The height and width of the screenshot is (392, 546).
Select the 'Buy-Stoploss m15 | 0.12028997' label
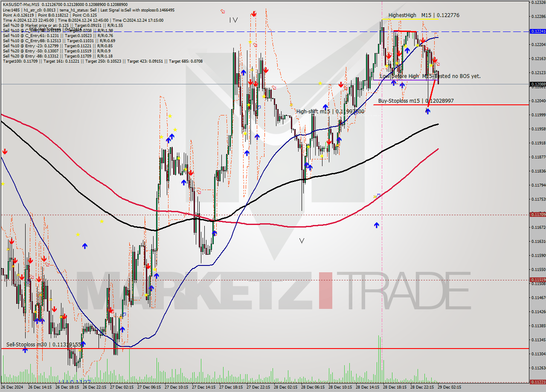coord(416,101)
